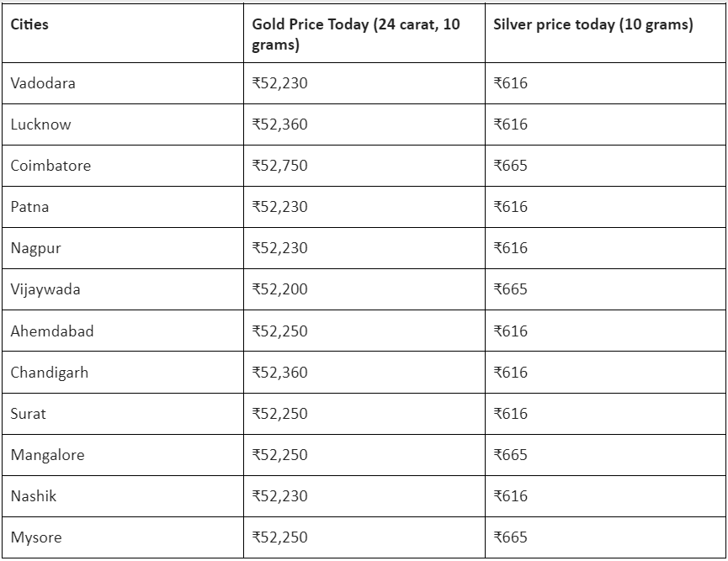728x561 pixels.
Task: Select the Mangalore city cell
Action: [x=47, y=454]
